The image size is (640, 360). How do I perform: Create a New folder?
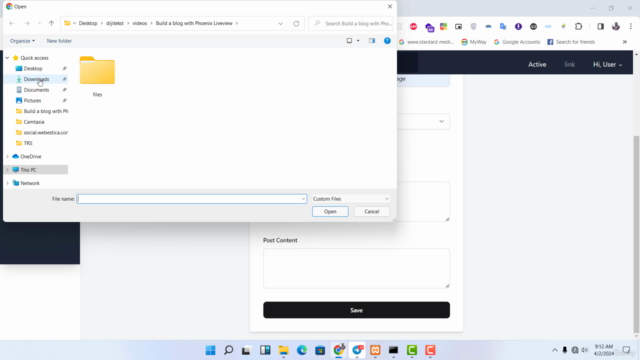coord(59,41)
